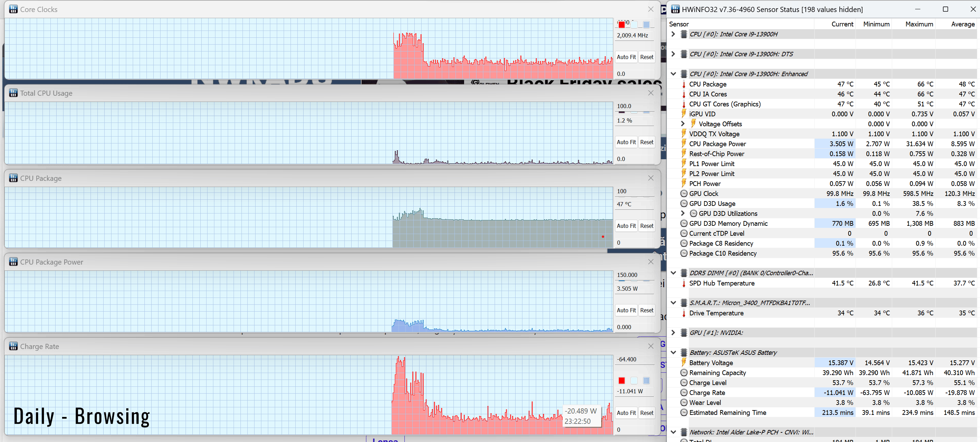
Task: Click the Average column header
Action: pos(956,24)
